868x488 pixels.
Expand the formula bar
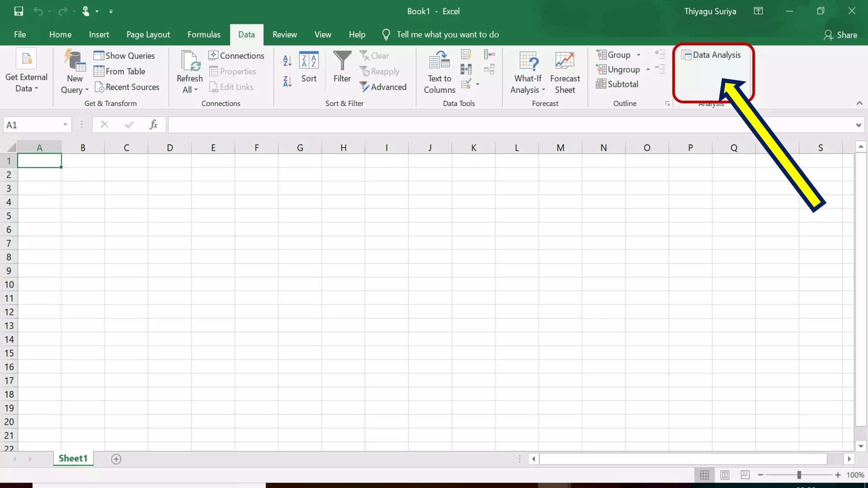pos(859,125)
